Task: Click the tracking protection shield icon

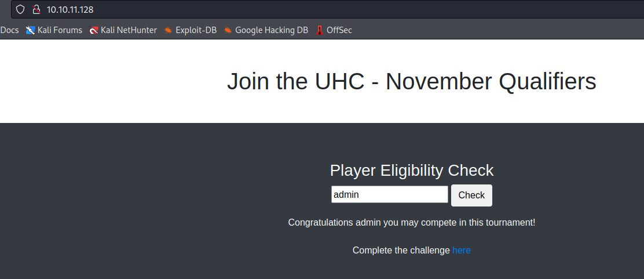Action: (20, 9)
